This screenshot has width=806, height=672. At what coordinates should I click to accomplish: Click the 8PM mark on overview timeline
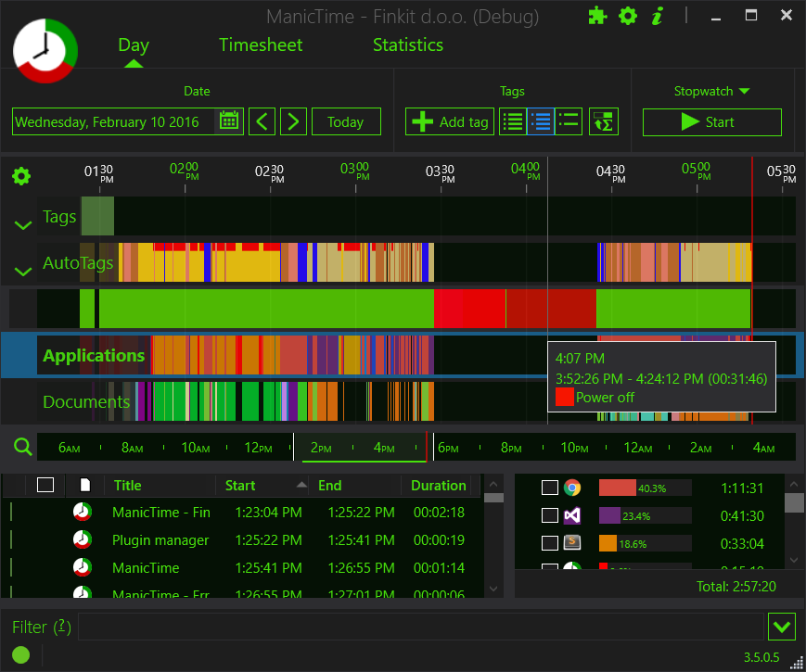point(511,448)
